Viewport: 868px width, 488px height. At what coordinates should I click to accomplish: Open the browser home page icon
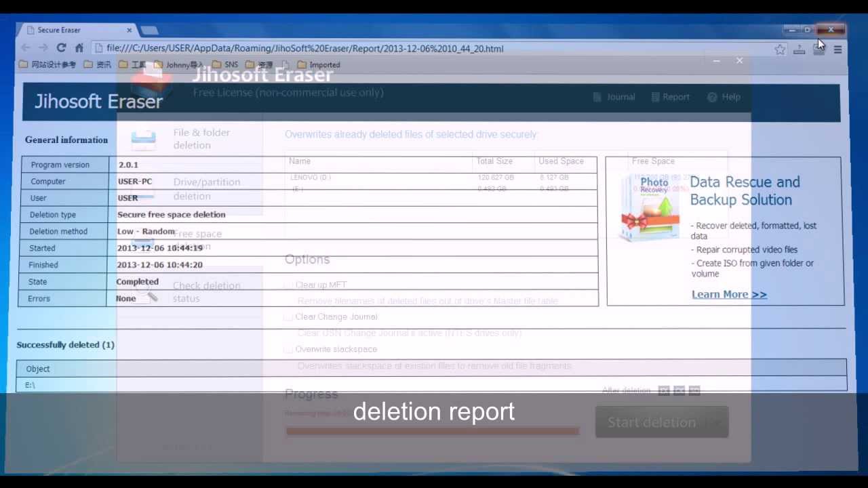(x=79, y=48)
